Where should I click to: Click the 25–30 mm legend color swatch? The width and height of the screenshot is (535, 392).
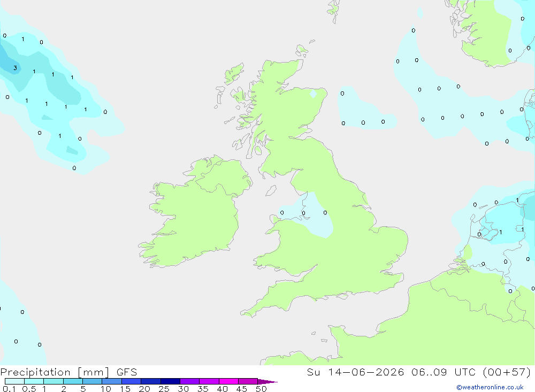pyautogui.click(x=170, y=381)
